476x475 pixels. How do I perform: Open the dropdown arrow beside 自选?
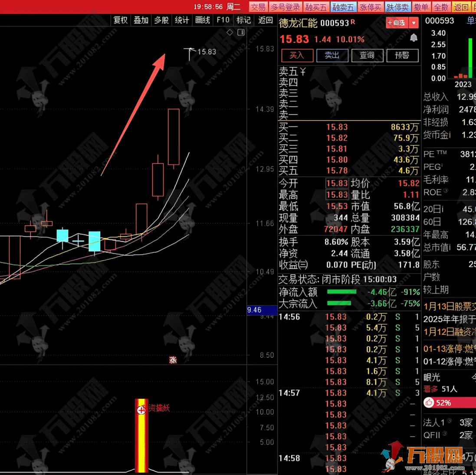coord(414,23)
